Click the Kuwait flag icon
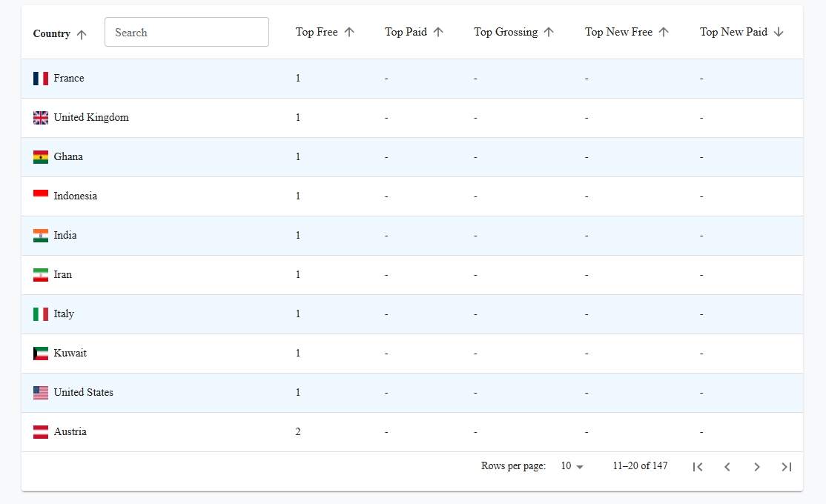826x504 pixels. tap(41, 353)
